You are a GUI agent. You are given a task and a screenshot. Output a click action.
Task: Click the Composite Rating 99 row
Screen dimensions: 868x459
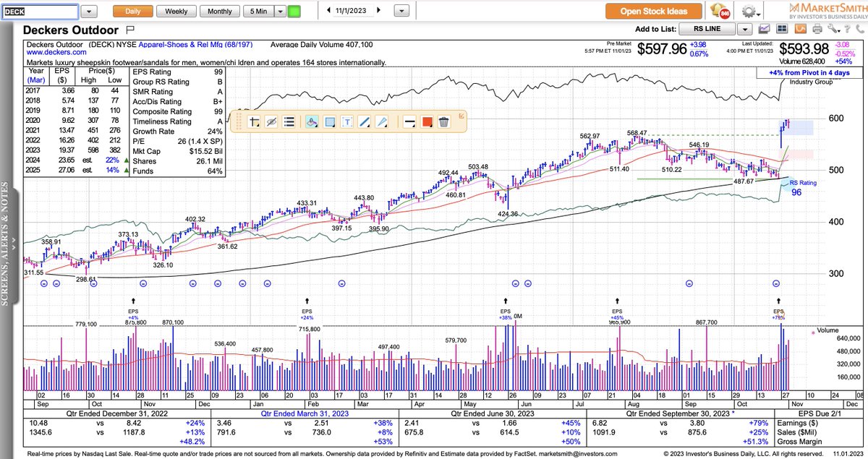click(x=178, y=112)
